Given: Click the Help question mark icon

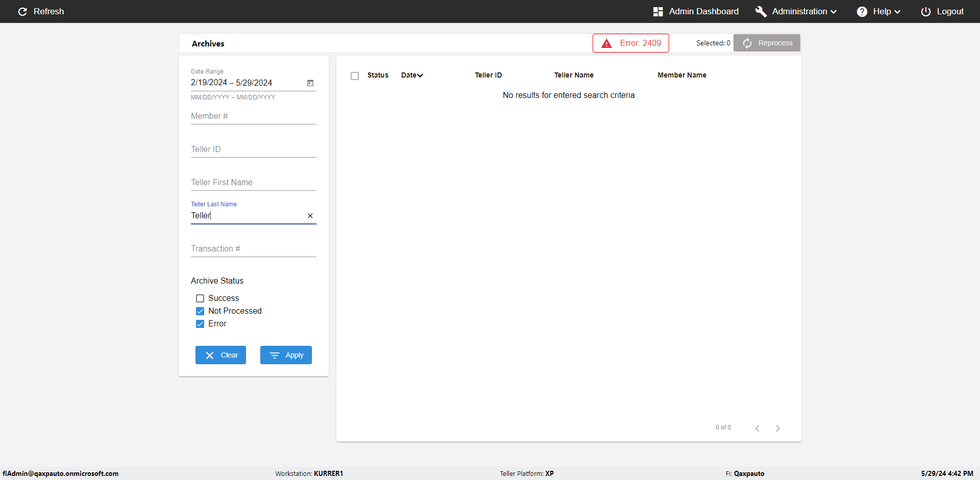Looking at the screenshot, I should click(x=862, y=11).
